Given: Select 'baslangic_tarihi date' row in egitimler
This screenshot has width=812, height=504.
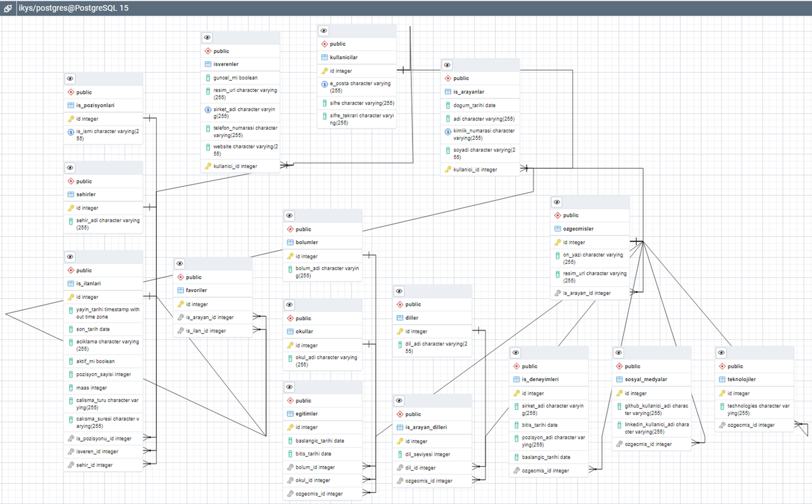Looking at the screenshot, I should tap(323, 441).
